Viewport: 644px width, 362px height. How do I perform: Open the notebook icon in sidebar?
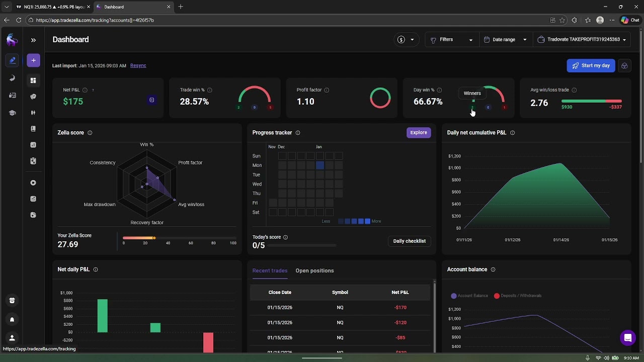(33, 129)
